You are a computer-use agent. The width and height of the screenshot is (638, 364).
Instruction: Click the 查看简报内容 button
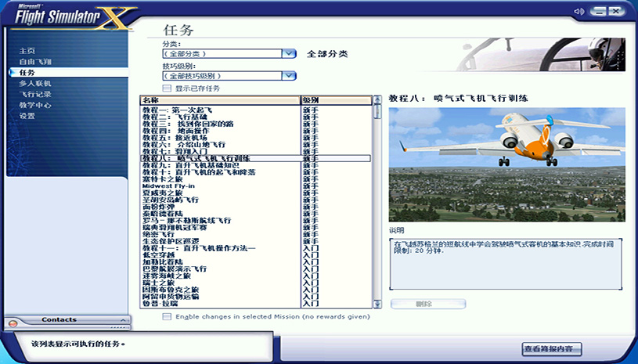click(552, 348)
